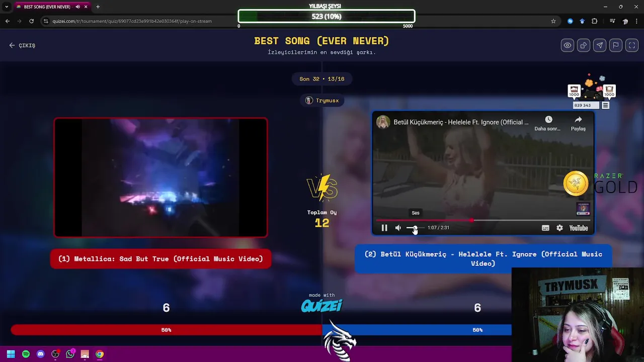
Task: Click the red 50% vote bar
Action: point(167,330)
